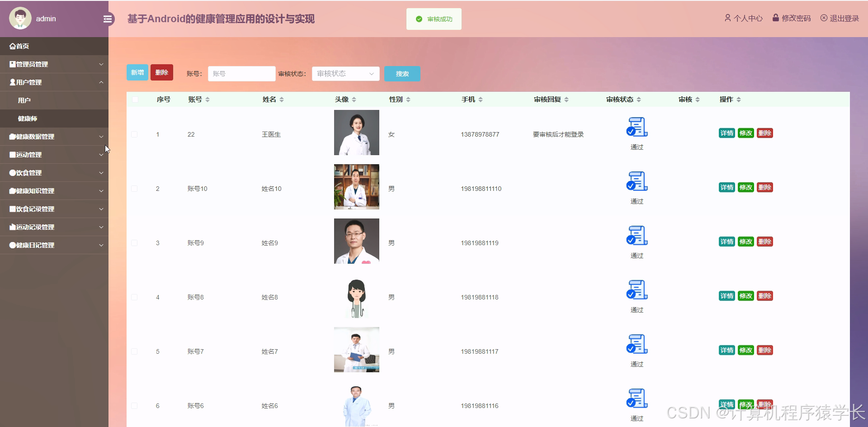Click the blue audit icon in 王医生 row
Image resolution: width=868 pixels, height=427 pixels.
(x=637, y=128)
